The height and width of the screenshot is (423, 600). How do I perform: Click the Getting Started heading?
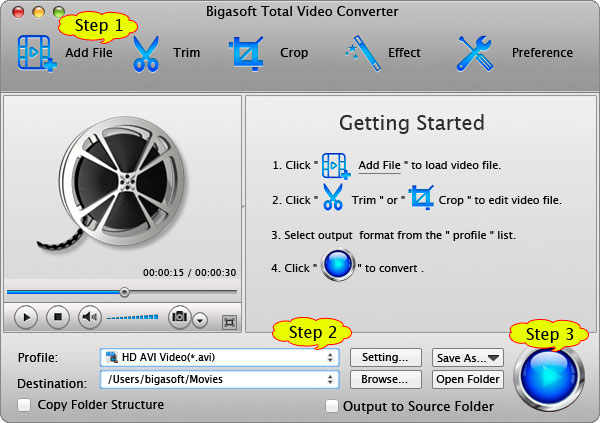coord(412,123)
